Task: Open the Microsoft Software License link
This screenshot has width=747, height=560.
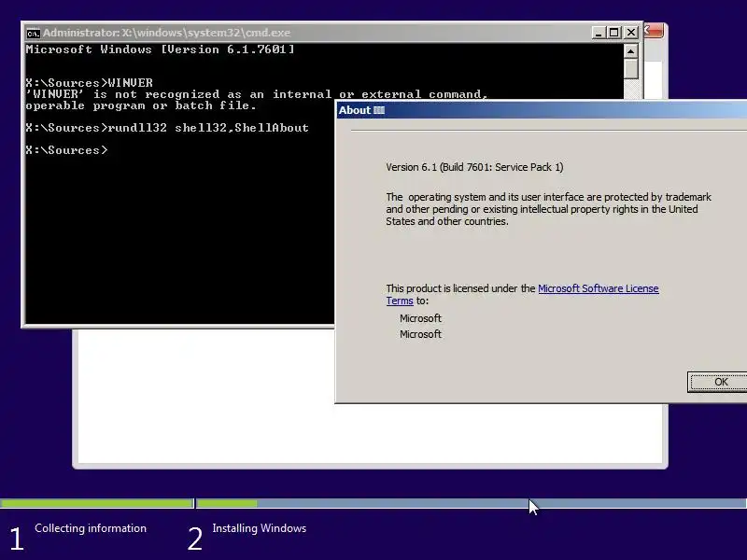Action: (x=599, y=288)
